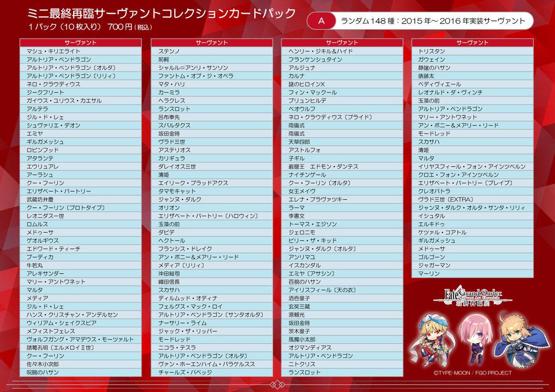Select the イスカンダル row

pyautogui.click(x=342, y=265)
